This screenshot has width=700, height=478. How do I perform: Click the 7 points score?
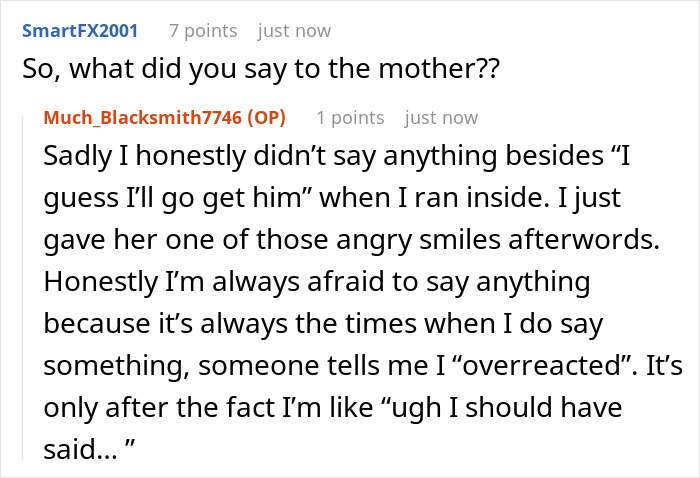pos(203,31)
